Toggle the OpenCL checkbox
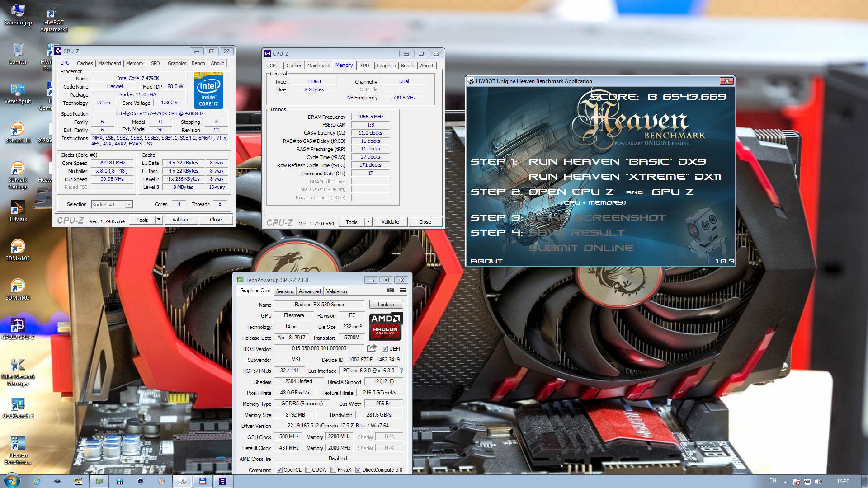 [279, 470]
